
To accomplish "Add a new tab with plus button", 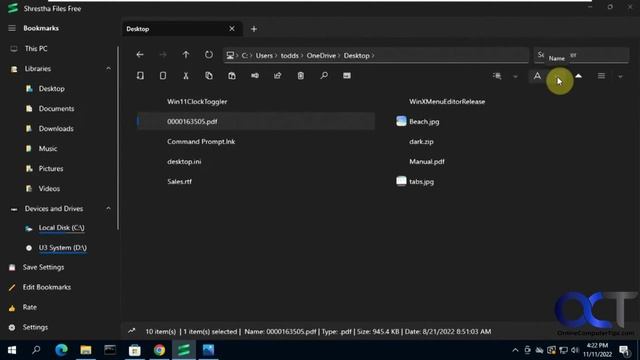I will pyautogui.click(x=254, y=29).
